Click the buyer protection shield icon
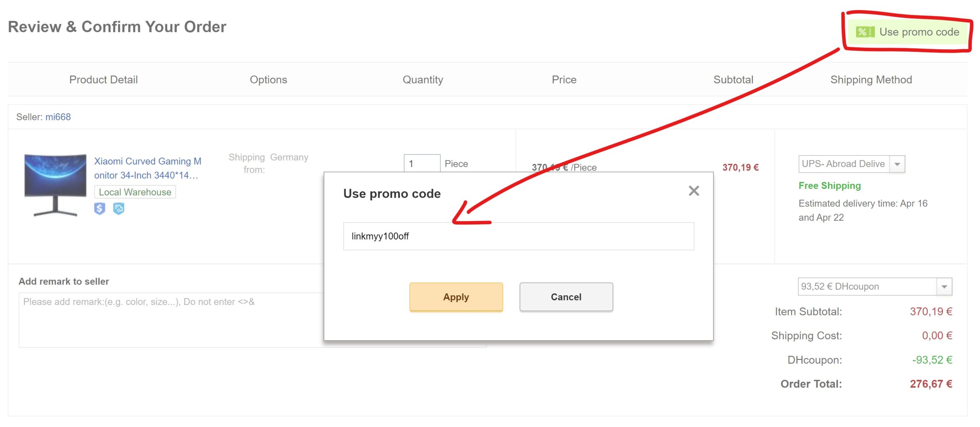The height and width of the screenshot is (427, 980). click(x=99, y=211)
